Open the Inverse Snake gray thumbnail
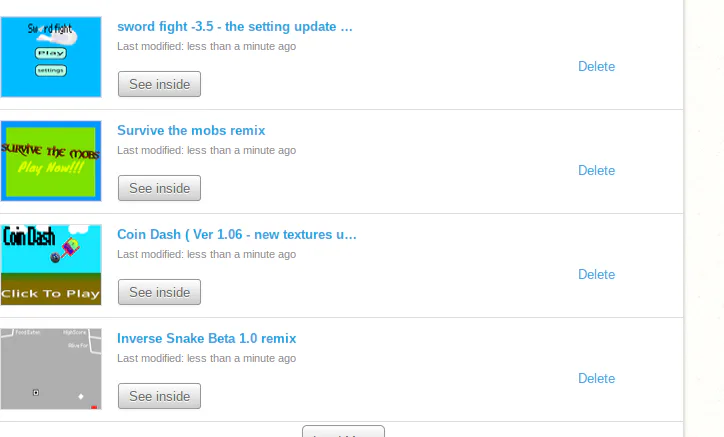This screenshot has width=724, height=437. 51,369
